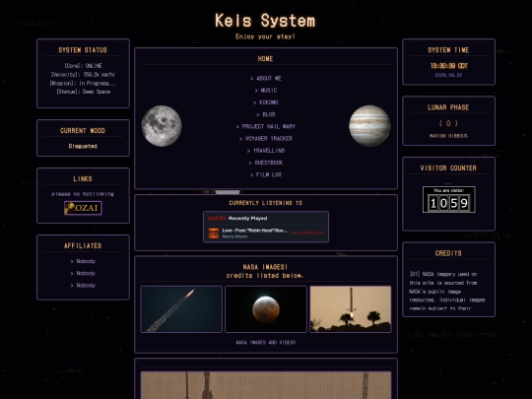Screen dimensions: 532x399
Task: Open the rocket landing sunset thumbnail
Action: click(351, 309)
